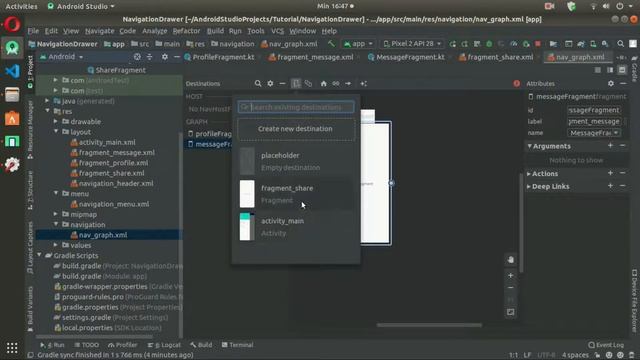Add an action with plus icon

[x=610, y=173]
